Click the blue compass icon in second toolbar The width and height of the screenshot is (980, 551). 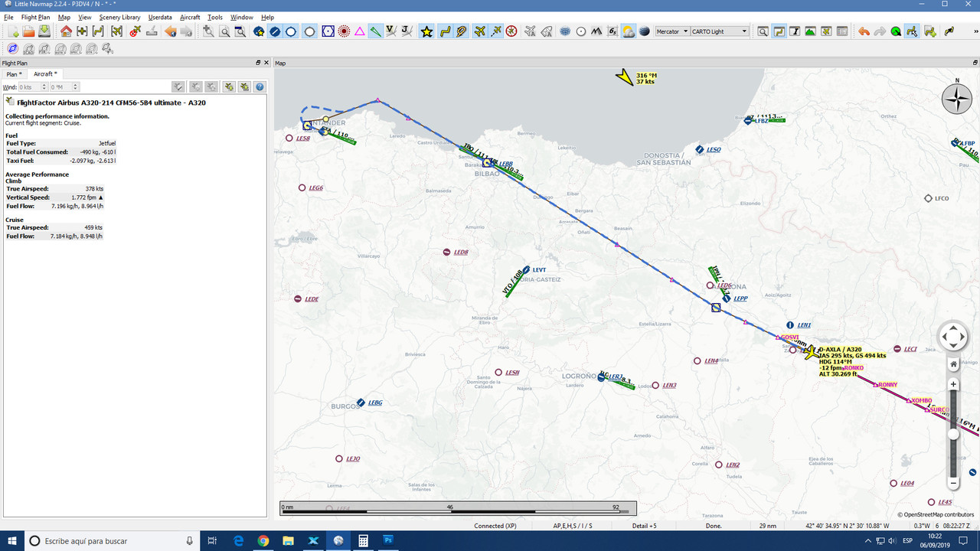(x=12, y=49)
